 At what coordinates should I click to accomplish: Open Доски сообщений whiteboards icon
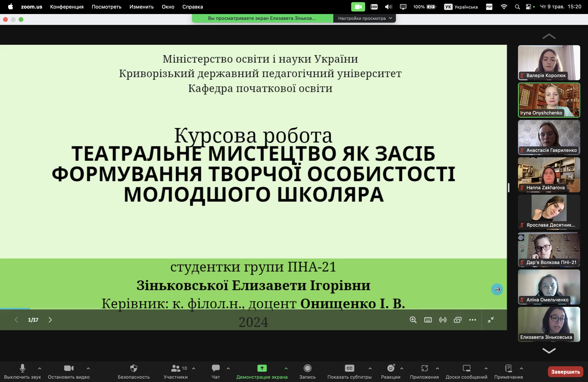(x=466, y=368)
